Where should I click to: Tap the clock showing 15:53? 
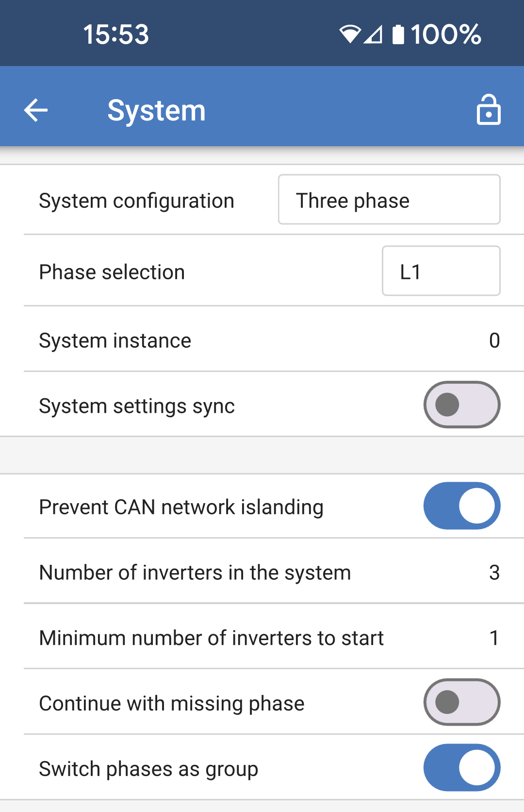[x=116, y=34]
